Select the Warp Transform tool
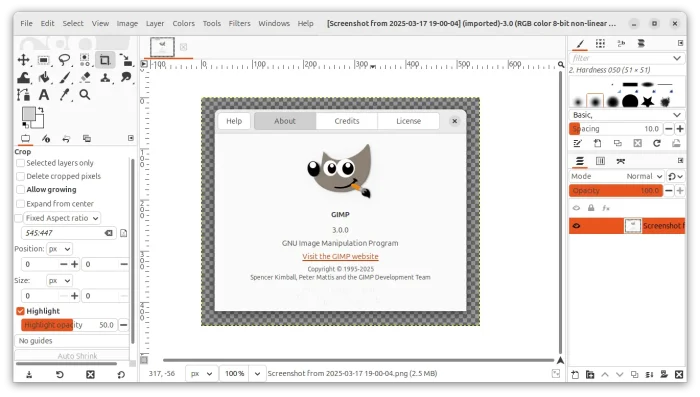700x397 pixels. (x=23, y=78)
